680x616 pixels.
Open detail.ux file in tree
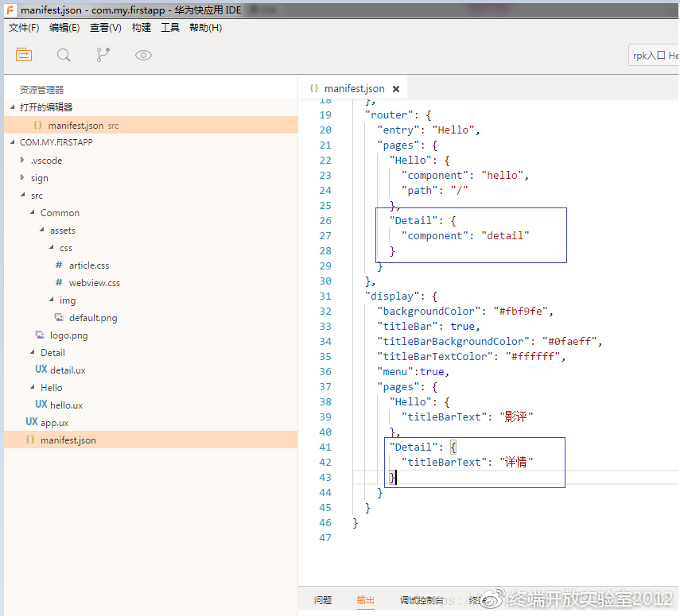[67, 370]
